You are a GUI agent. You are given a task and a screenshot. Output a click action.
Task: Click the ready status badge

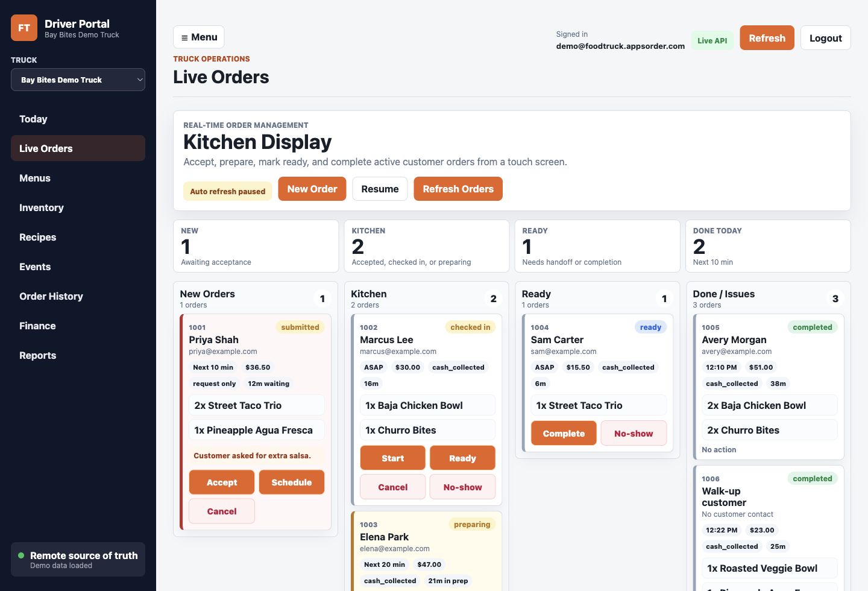pyautogui.click(x=650, y=327)
